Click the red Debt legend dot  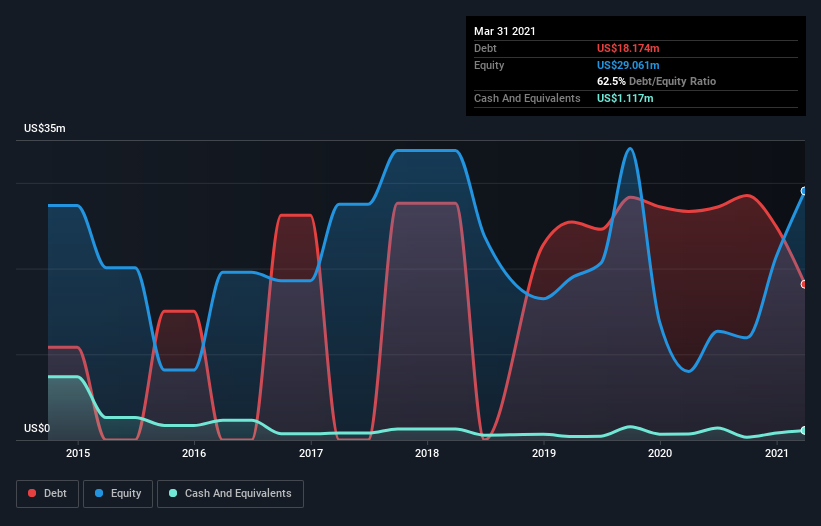(x=32, y=493)
